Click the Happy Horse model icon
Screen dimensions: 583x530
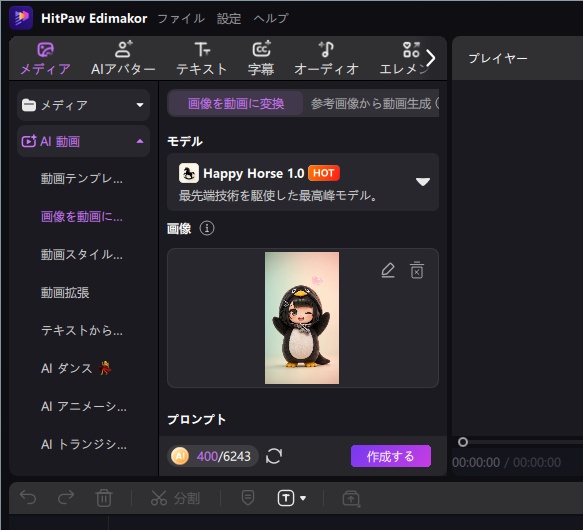(x=189, y=173)
